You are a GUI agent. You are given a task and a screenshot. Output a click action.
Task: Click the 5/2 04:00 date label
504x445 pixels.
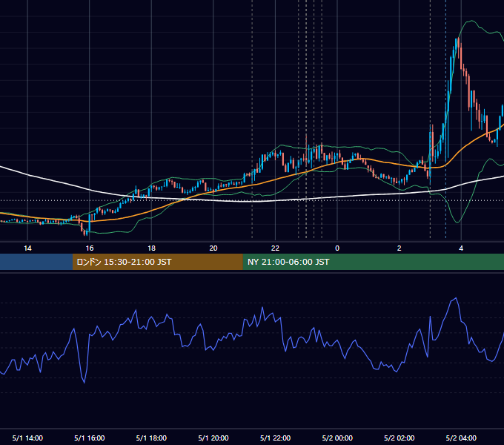pos(461,438)
